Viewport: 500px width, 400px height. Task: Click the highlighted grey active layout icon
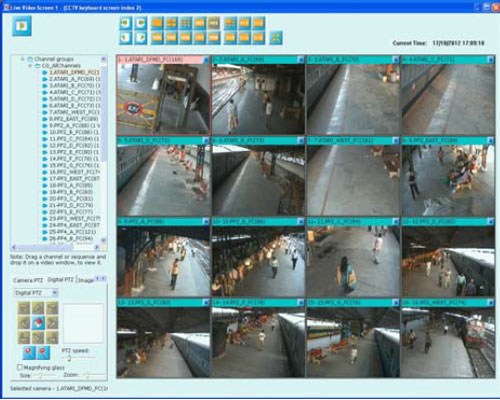click(x=214, y=23)
